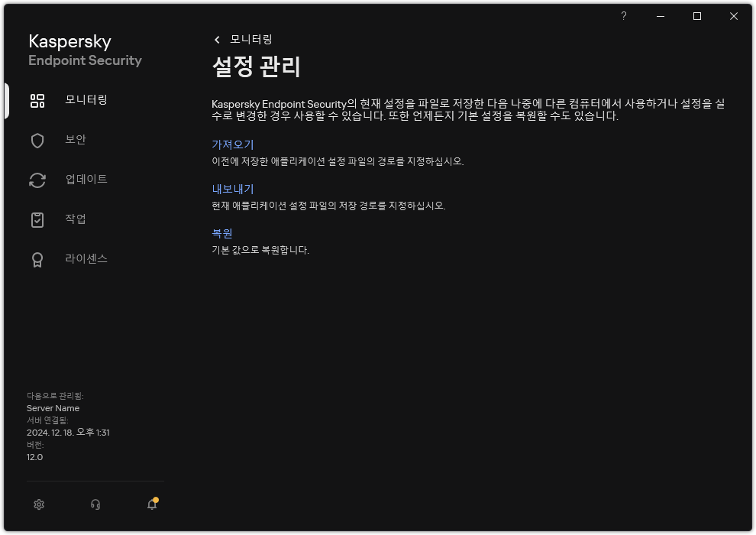Open support via the headset icon
Image resolution: width=756 pixels, height=535 pixels.
coord(95,505)
